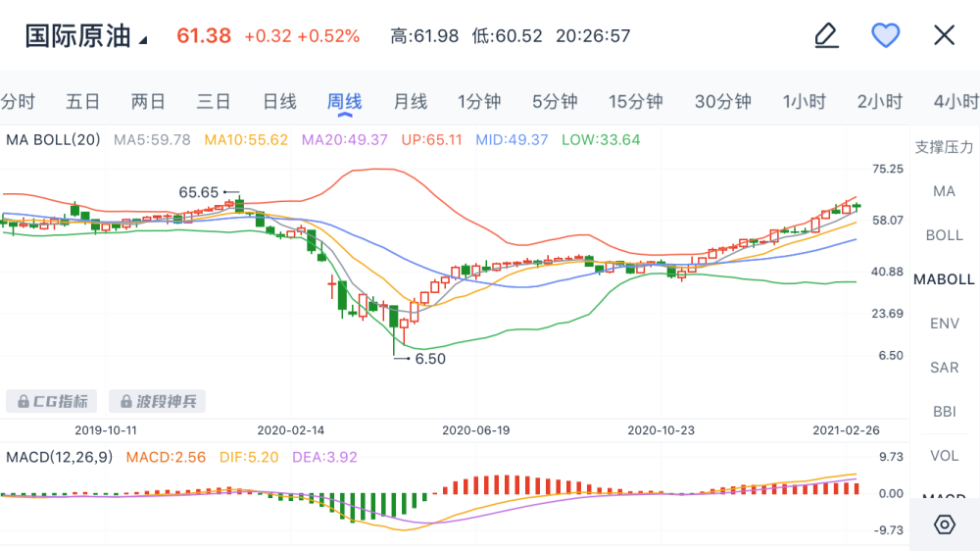Screen dimensions: 980x551
Task: Click the MACD(12,26,9) label
Action: 60,457
